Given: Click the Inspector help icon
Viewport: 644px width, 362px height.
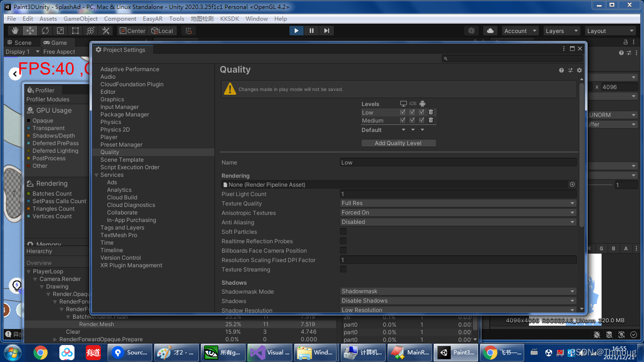Looking at the screenshot, I should [621, 53].
